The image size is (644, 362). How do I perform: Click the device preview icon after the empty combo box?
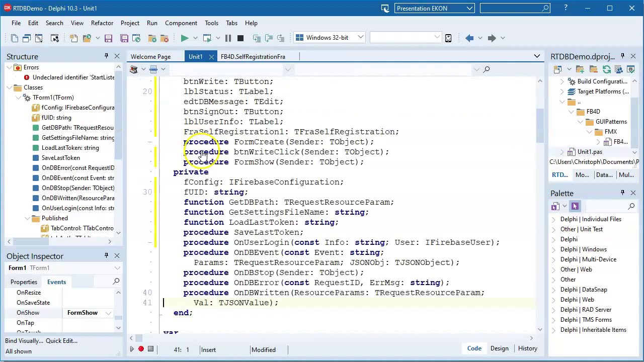[x=448, y=38]
